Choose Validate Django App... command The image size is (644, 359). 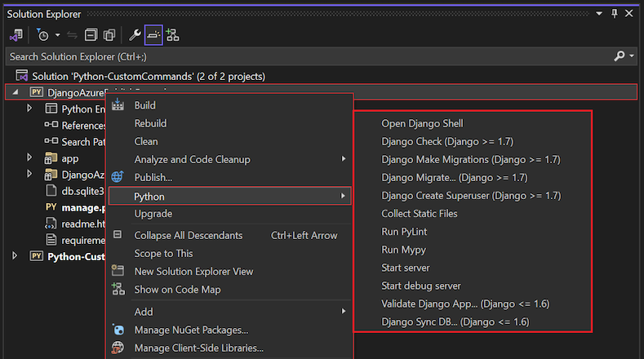[465, 304]
